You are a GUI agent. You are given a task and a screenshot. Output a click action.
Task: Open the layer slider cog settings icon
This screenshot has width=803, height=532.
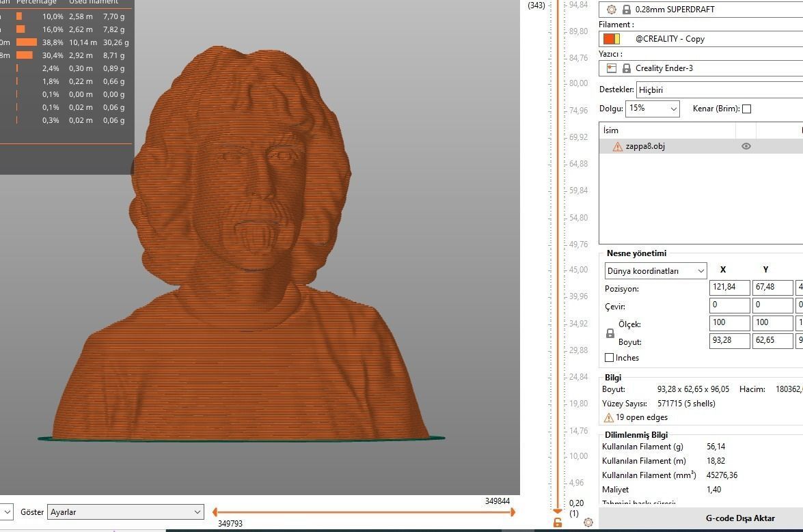588,522
